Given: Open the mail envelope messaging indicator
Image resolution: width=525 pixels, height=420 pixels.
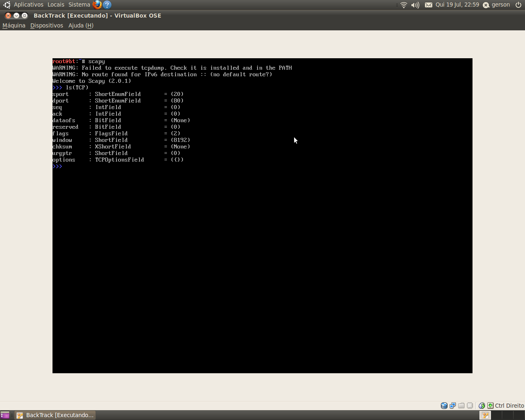Looking at the screenshot, I should coord(428,5).
